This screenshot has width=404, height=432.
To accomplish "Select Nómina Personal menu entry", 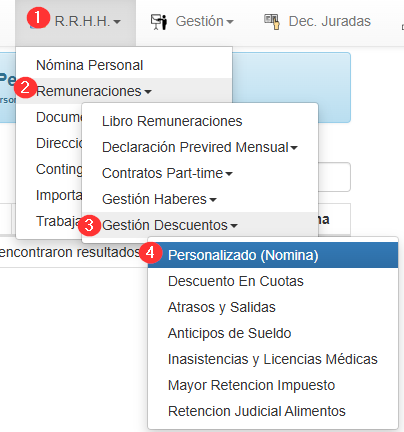I will (x=124, y=65).
